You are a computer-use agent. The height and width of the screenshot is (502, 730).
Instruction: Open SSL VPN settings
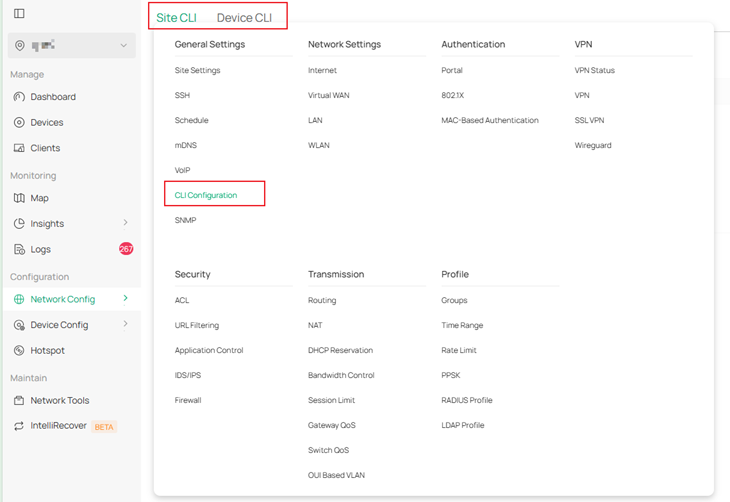click(x=589, y=120)
